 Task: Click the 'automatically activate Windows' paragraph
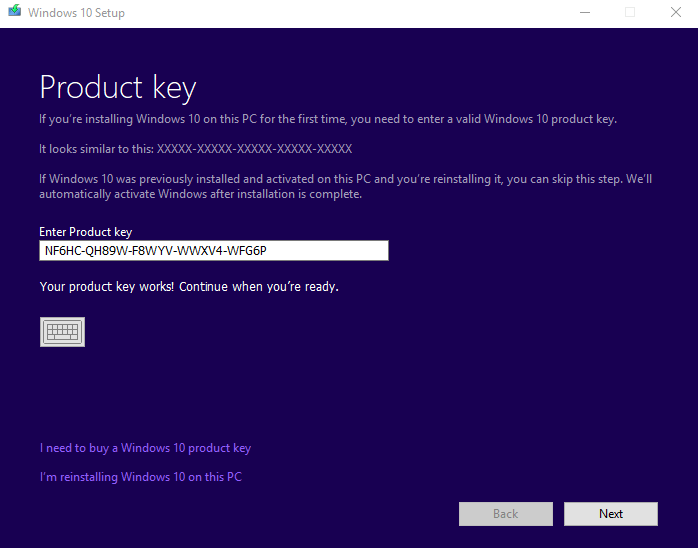[345, 187]
